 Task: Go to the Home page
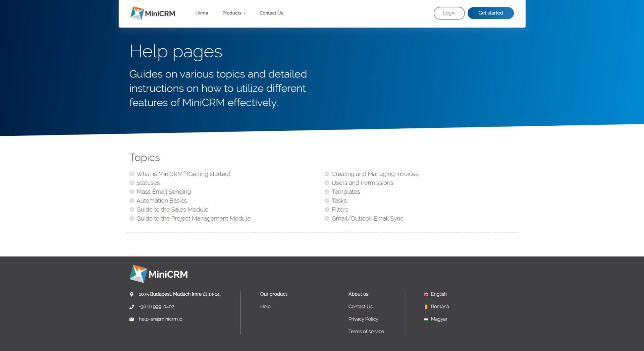pos(202,13)
